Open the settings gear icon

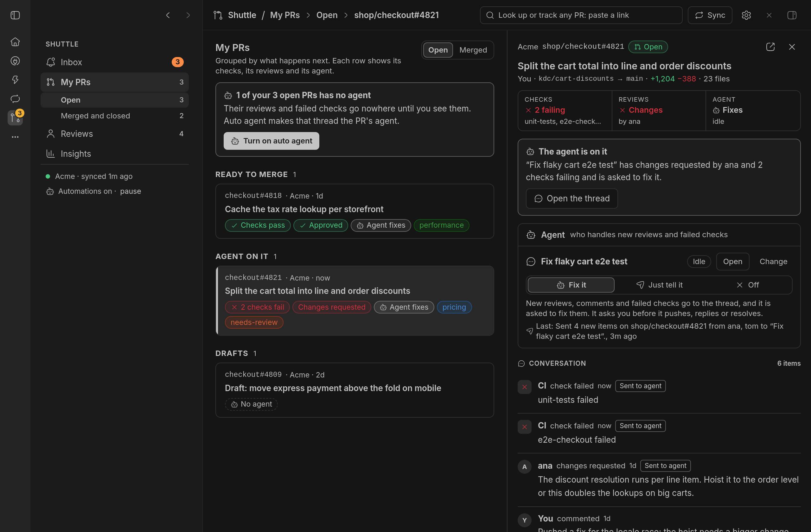coord(746,15)
